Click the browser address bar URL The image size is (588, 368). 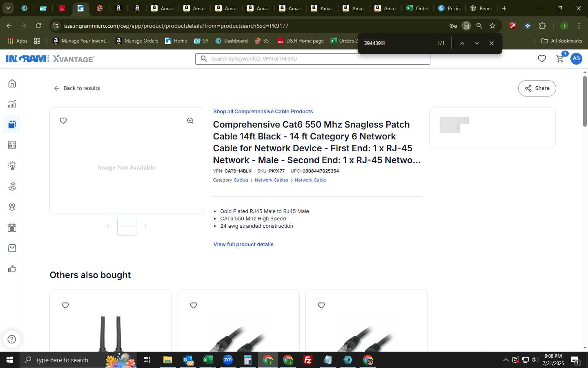[x=176, y=26]
